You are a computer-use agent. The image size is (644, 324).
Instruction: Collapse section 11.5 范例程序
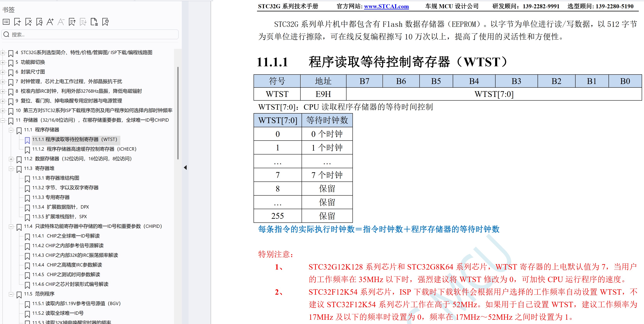(x=11, y=294)
